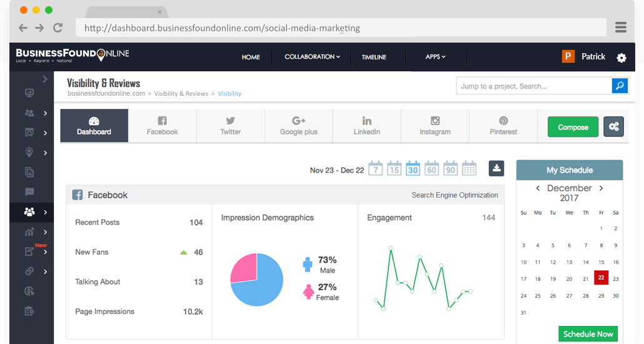The height and width of the screenshot is (344, 644).
Task: Expand the analytics chart sidebar section
Action: (45, 232)
